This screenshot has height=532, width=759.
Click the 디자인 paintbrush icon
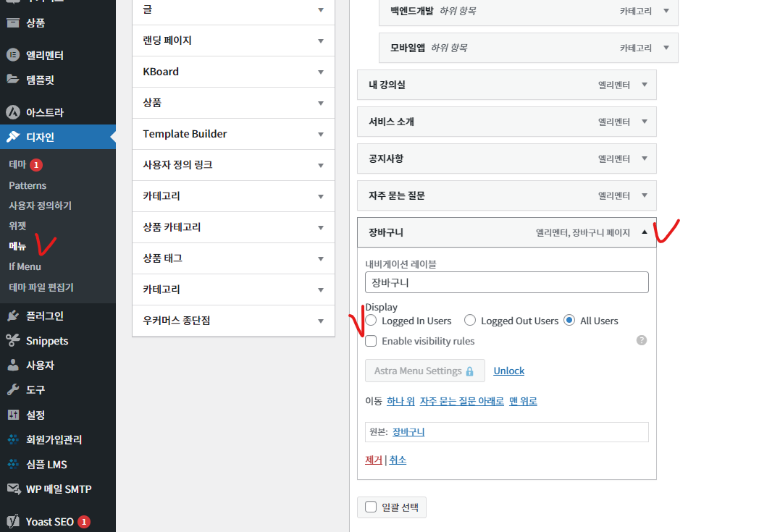click(x=13, y=137)
